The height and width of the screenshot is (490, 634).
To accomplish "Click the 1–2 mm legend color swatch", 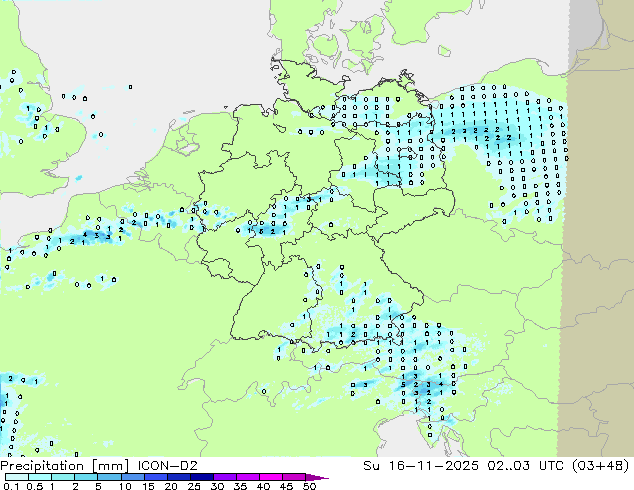I will (x=63, y=477).
